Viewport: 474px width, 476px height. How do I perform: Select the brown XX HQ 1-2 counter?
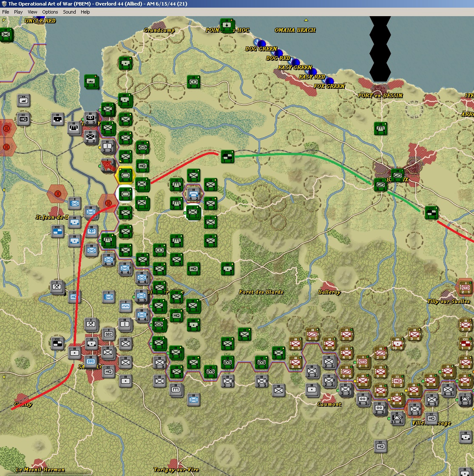pyautogui.click(x=398, y=381)
